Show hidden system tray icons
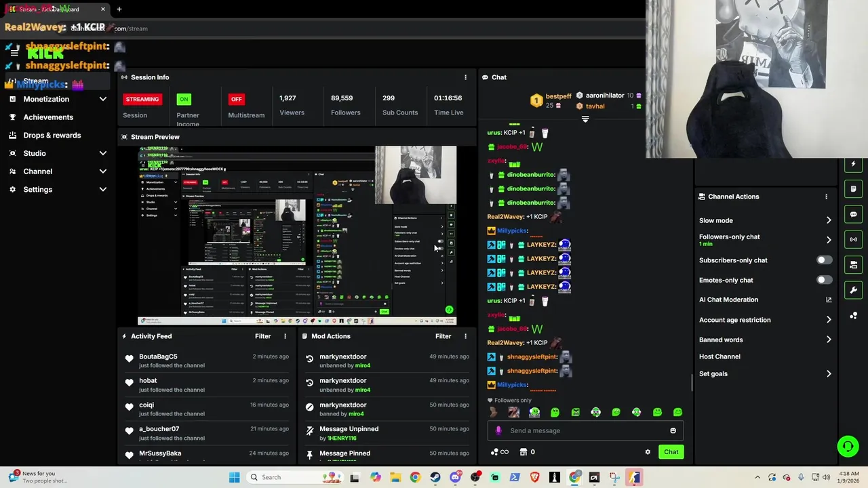 [757, 477]
